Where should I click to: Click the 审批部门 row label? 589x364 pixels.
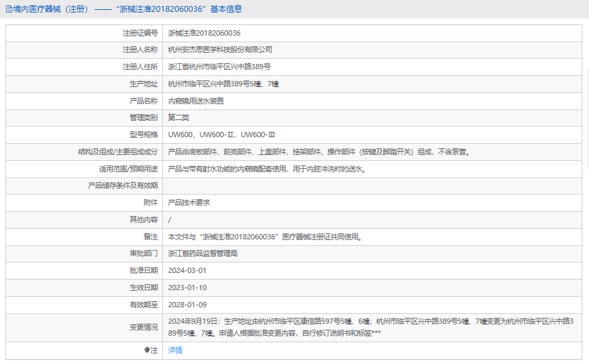[144, 254]
